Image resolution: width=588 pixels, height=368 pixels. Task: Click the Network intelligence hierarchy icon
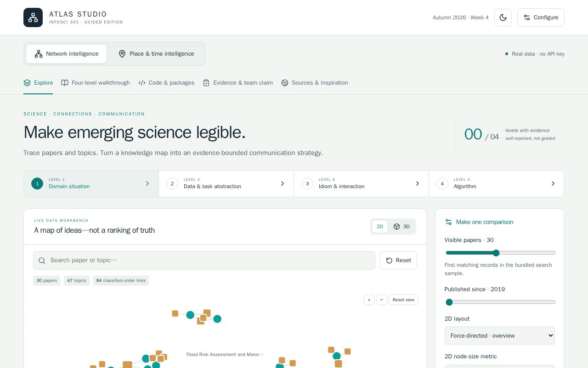(39, 54)
